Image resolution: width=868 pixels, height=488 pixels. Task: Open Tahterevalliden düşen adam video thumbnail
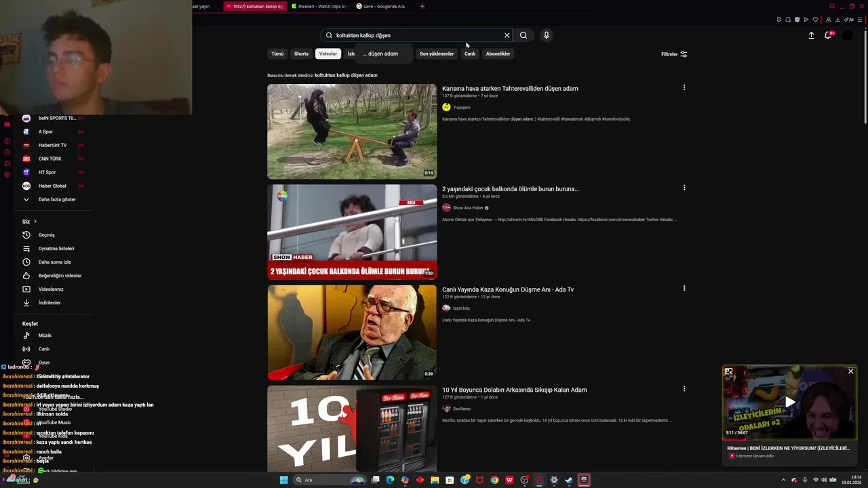click(352, 131)
